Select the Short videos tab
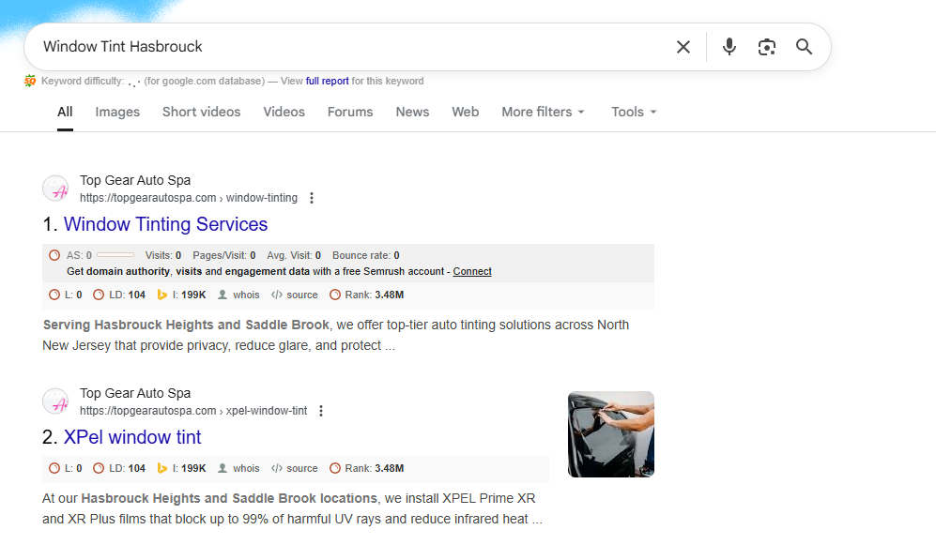This screenshot has height=560, width=936. point(201,112)
